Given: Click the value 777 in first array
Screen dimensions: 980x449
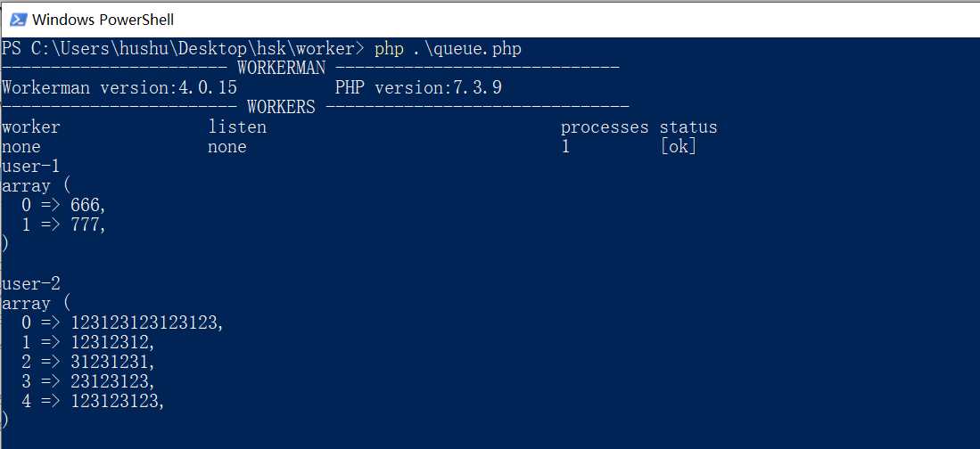Looking at the screenshot, I should pyautogui.click(x=85, y=225).
